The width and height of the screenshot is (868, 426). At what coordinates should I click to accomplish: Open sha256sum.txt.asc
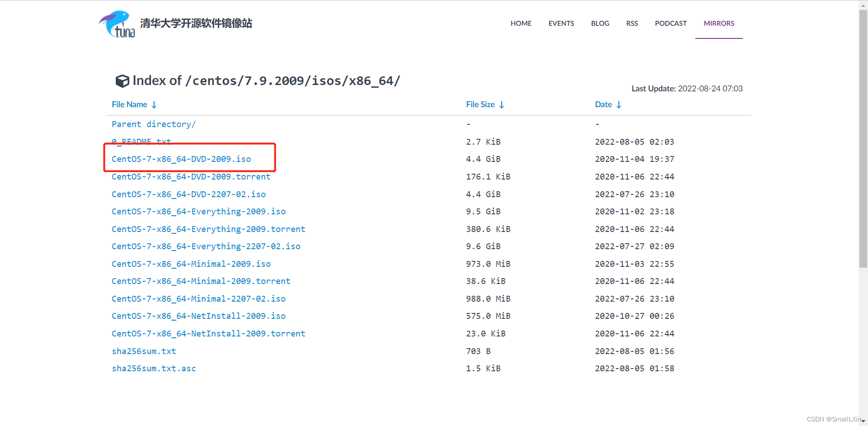click(x=154, y=369)
